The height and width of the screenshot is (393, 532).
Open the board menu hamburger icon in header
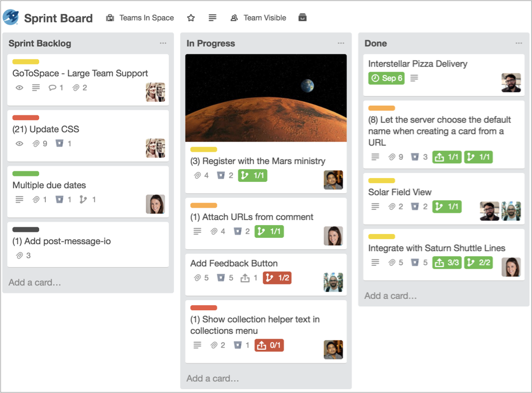tap(212, 17)
